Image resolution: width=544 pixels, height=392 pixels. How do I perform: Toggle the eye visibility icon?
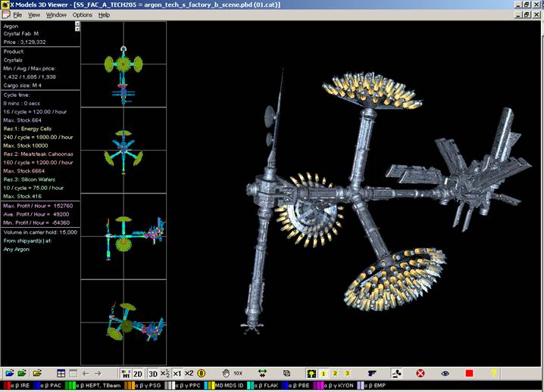pos(445,373)
